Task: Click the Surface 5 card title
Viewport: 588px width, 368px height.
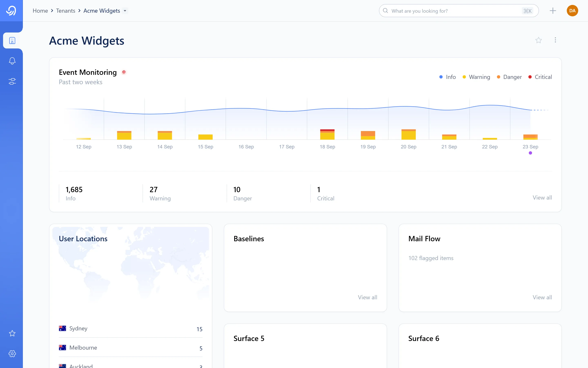Action: (249, 339)
